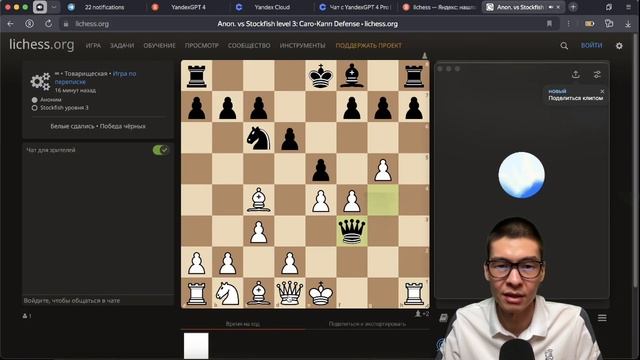Screen dimensions: 640x360
Task: Open the ЗАДАЧИ menu
Action: pyautogui.click(x=122, y=46)
